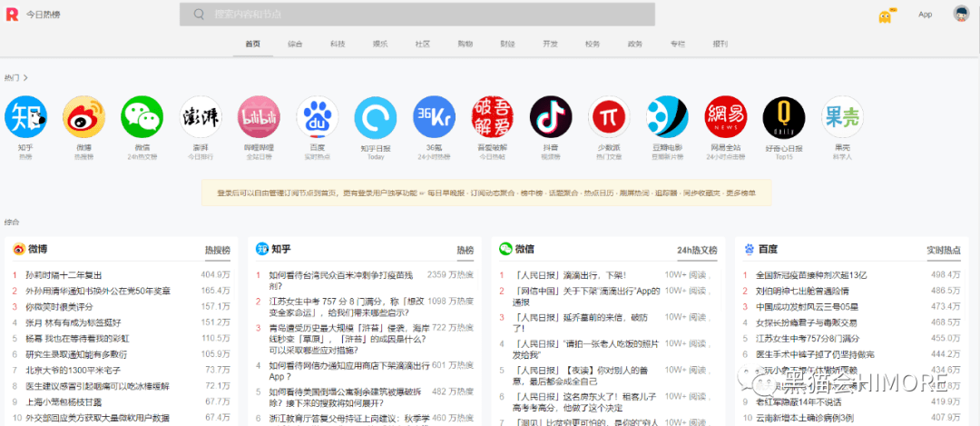Open the App link in header
Image resolution: width=980 pixels, height=426 pixels.
tap(925, 15)
